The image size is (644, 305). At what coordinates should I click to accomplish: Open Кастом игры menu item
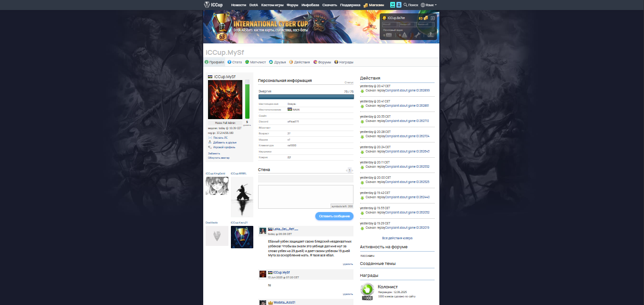(x=272, y=5)
